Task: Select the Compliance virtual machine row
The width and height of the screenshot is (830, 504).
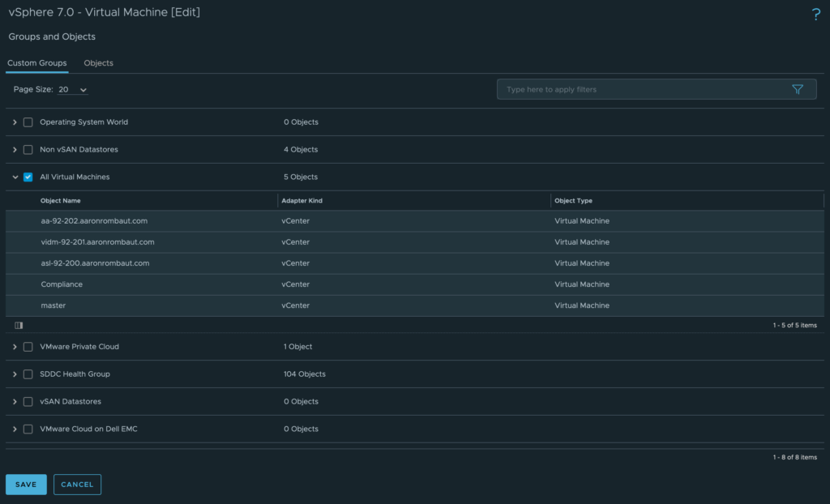Action: tap(62, 284)
